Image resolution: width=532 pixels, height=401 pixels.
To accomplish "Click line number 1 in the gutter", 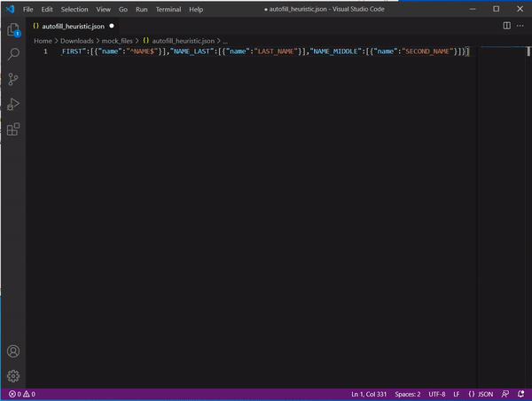I will (45, 51).
